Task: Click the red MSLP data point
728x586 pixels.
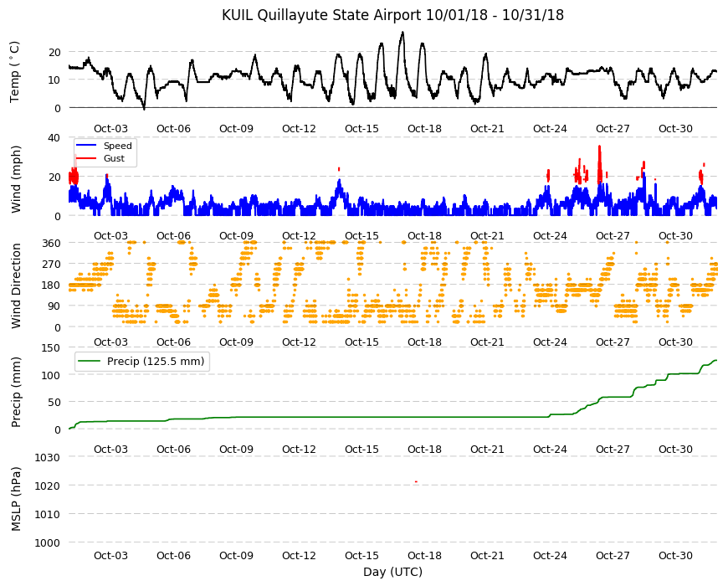Action: [x=416, y=481]
